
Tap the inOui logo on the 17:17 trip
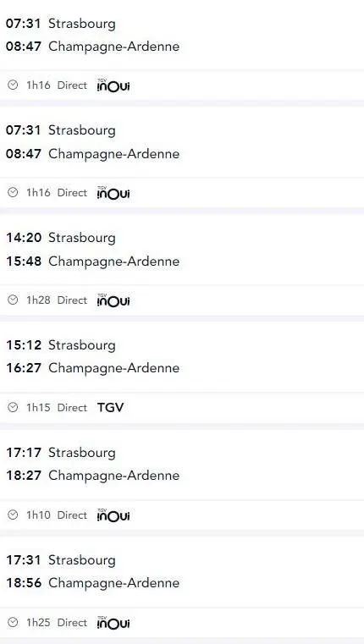[x=113, y=515]
